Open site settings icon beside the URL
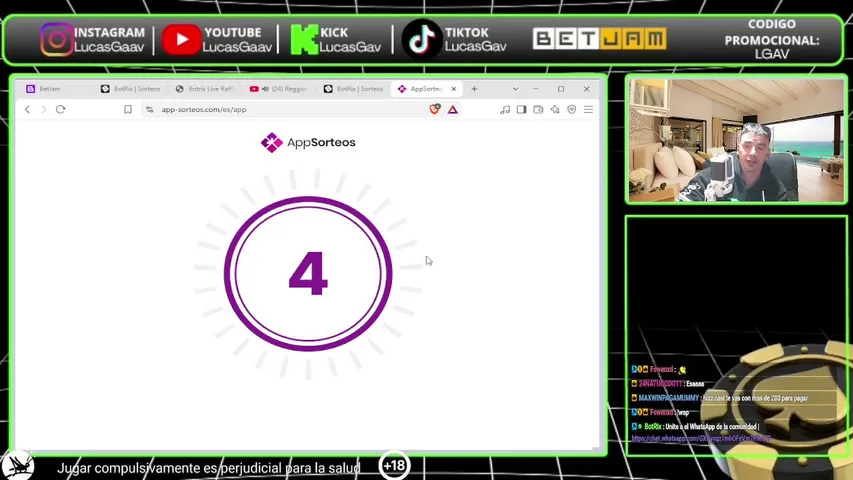Viewport: 853px width, 480px height. 150,109
